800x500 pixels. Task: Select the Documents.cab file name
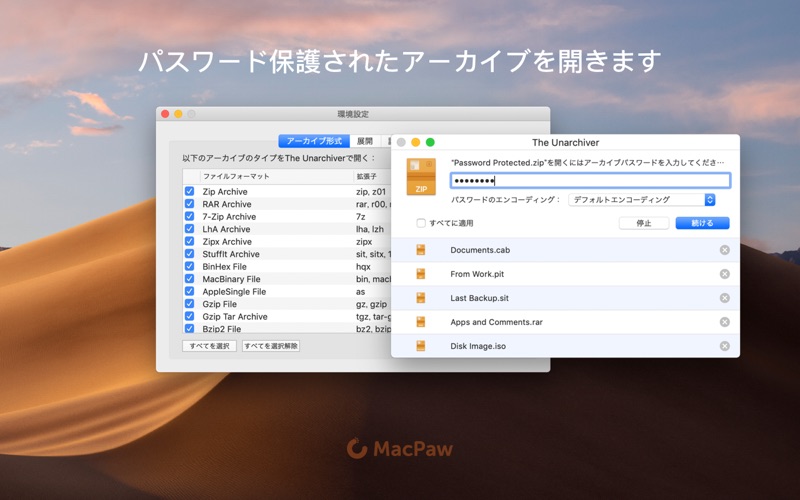[480, 250]
